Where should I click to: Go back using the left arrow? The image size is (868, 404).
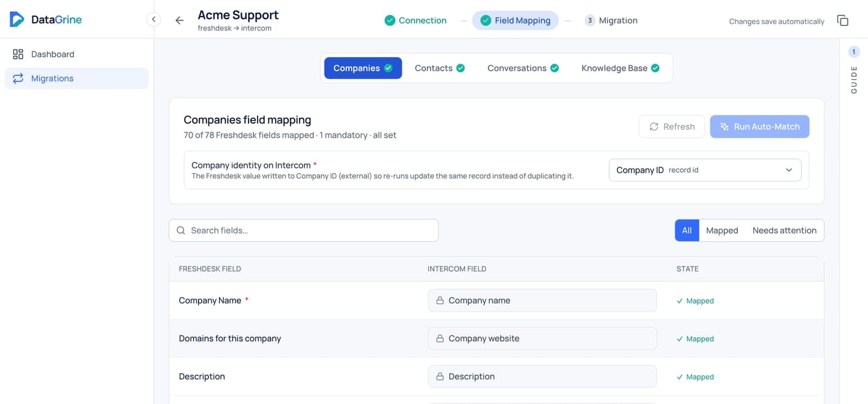coord(180,21)
